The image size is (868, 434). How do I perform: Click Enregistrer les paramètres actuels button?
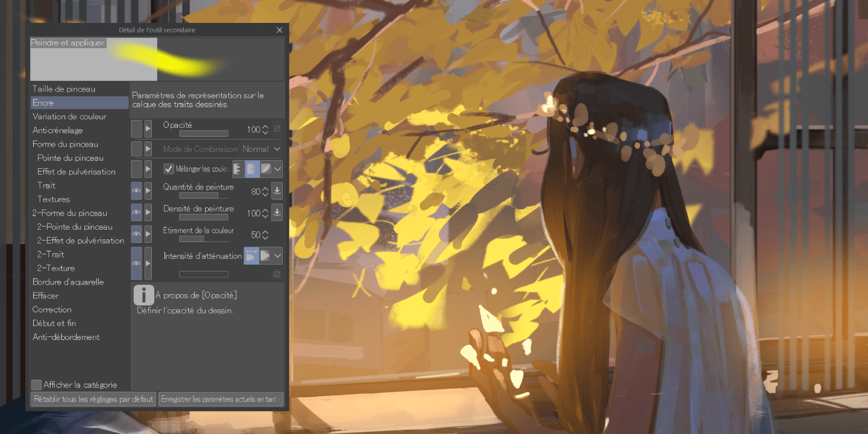click(x=221, y=399)
